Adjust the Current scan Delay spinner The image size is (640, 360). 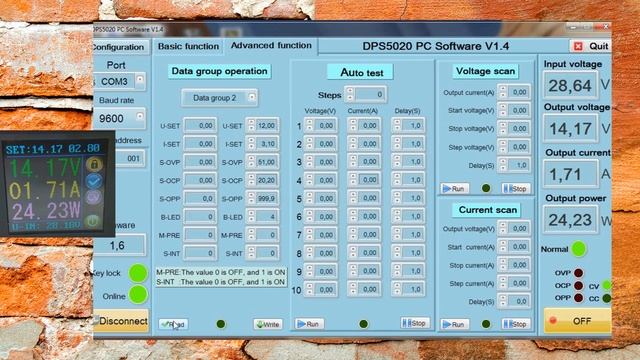coord(503,301)
